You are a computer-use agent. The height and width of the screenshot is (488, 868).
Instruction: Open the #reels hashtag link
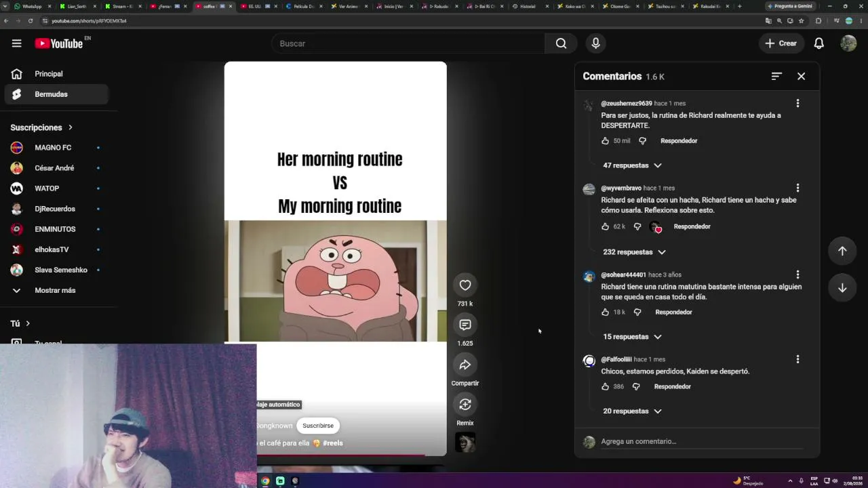tap(333, 443)
